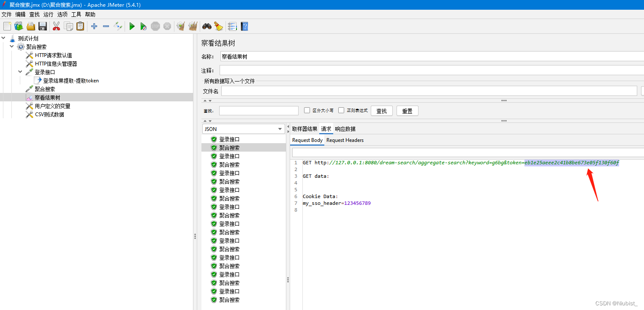Viewport: 644px width, 310px height.
Task: Open the 编辑 menu
Action: 20,14
